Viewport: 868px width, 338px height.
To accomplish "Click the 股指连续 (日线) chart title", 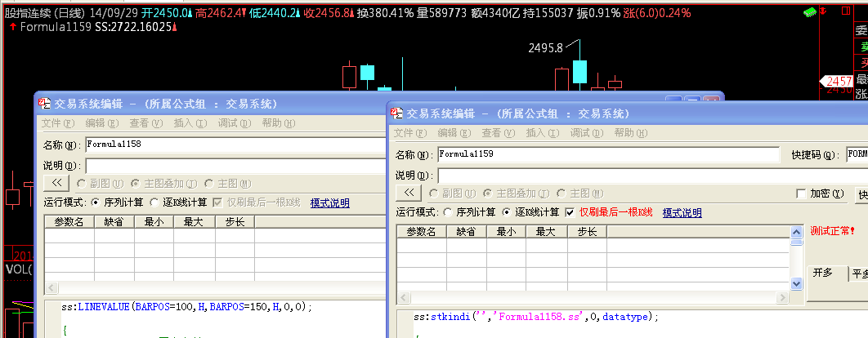I will click(x=44, y=12).
